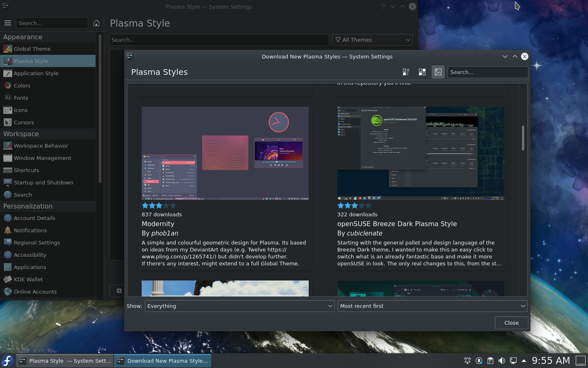This screenshot has height=368, width=588.
Task: Open the All Themes filter dropdown
Action: pos(372,40)
